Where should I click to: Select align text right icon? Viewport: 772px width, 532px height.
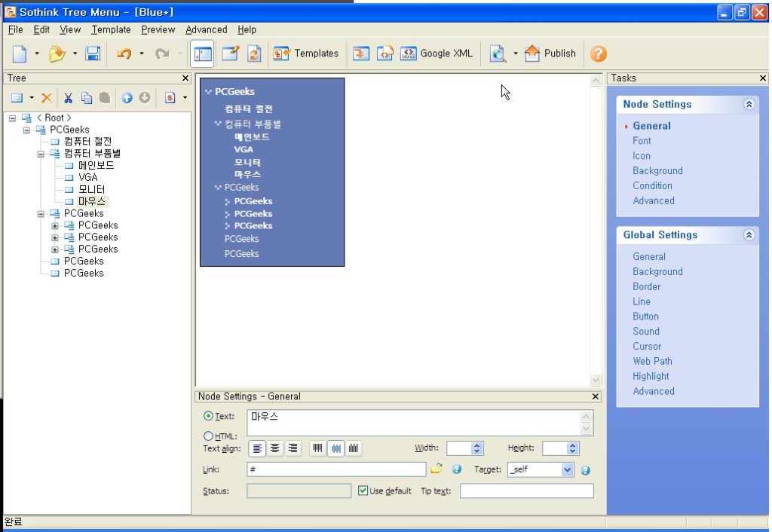(293, 448)
